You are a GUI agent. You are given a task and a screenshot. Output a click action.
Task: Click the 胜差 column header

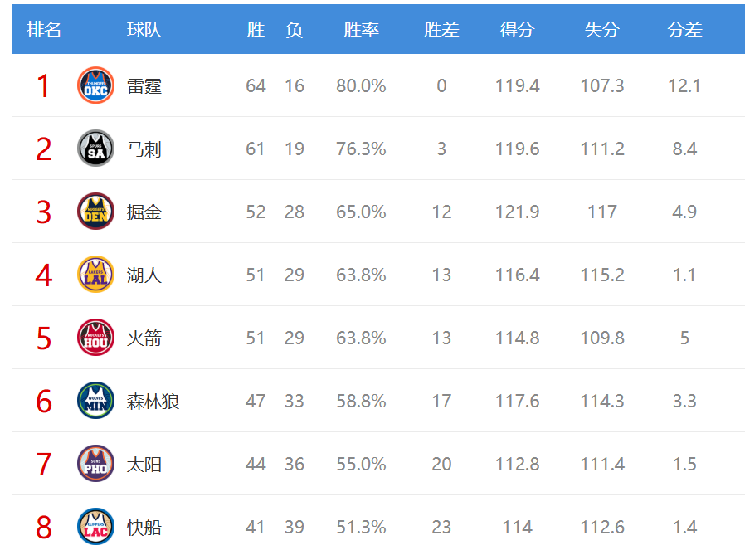[441, 30]
